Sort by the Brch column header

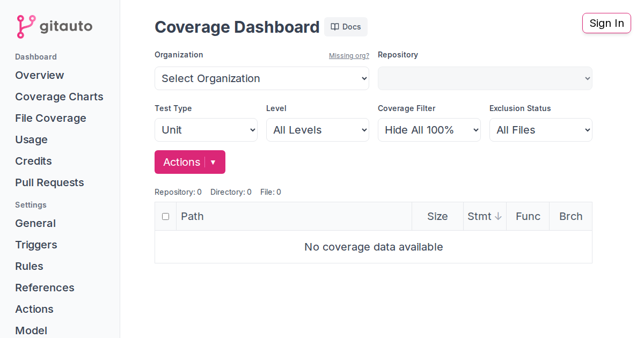tap(571, 216)
